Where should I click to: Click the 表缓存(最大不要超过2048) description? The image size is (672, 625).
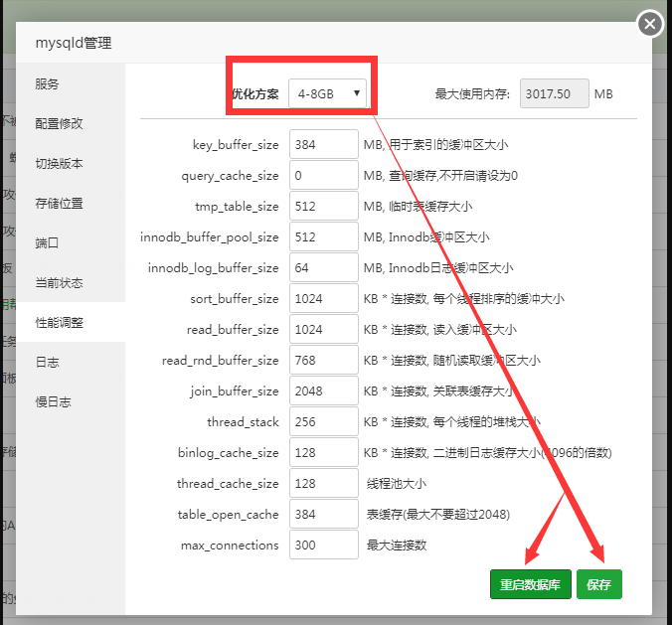(438, 515)
